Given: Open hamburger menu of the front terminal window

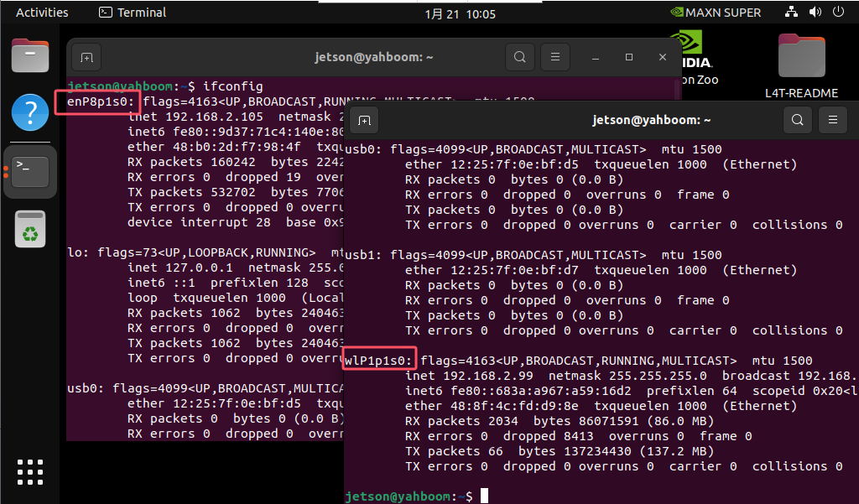Looking at the screenshot, I should tap(833, 120).
